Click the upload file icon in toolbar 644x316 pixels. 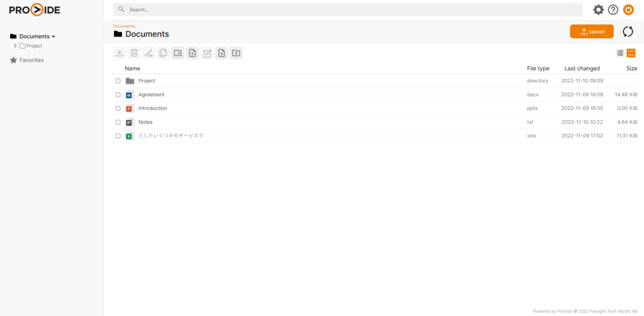point(221,53)
